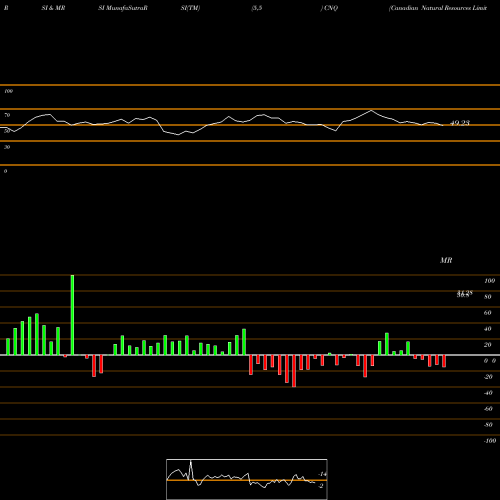Click the MR axis label -80
500x500 pixels.
(488, 425)
